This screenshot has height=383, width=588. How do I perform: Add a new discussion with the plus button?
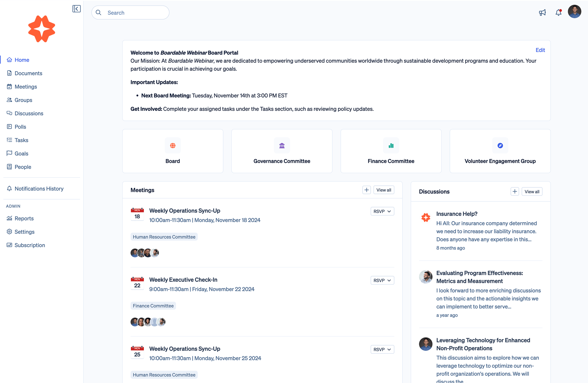pos(514,191)
